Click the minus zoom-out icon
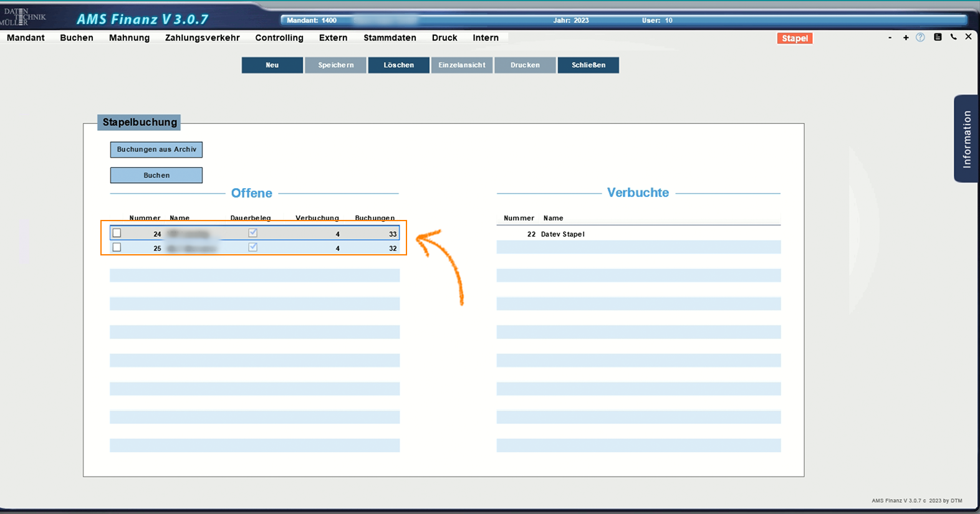The height and width of the screenshot is (514, 980). pos(890,37)
